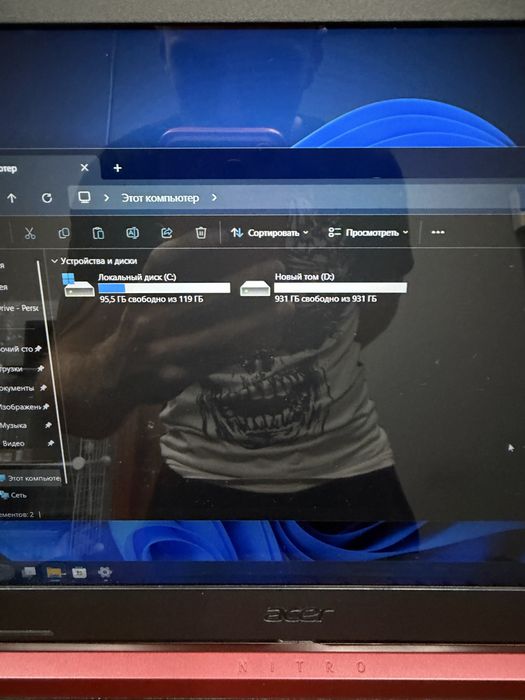
Task: Click the Cut scissors icon
Action: 30,233
